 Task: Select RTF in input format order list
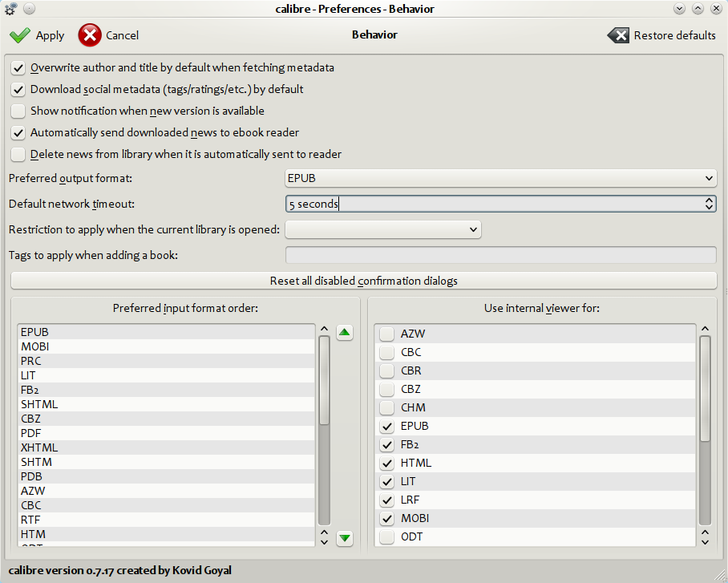tap(166, 520)
